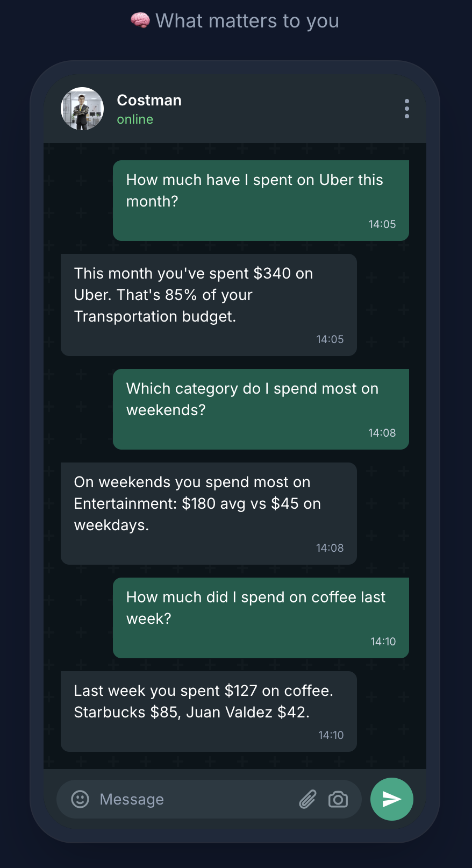Screen dimensions: 472x868
Task: Open the camera to take a photo
Action: click(x=338, y=800)
